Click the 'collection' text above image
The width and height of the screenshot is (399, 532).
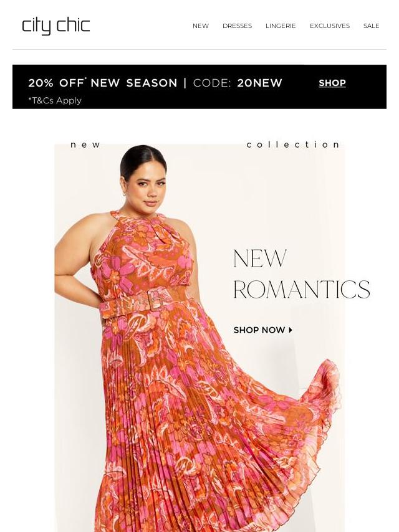[x=293, y=145]
